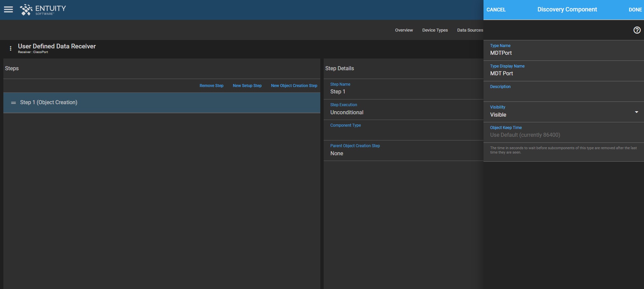Select the Step 1 (Object Creation) row
Viewport: 644px width, 289px height.
162,102
